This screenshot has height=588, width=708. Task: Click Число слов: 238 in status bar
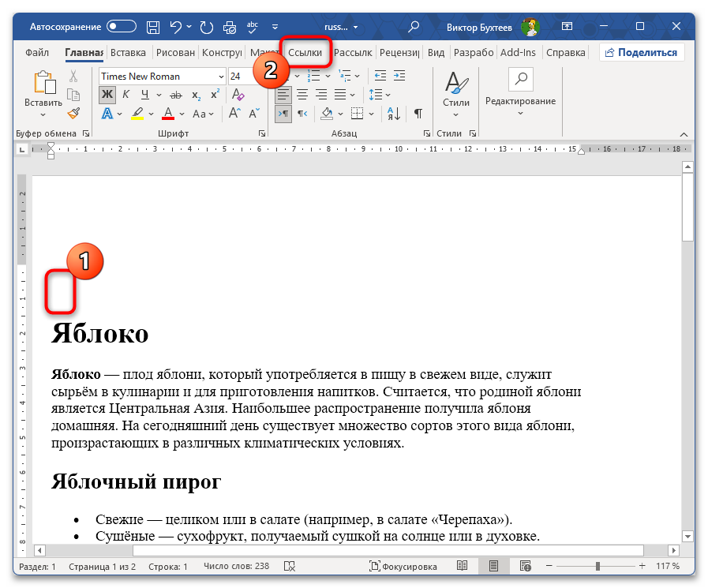(236, 566)
